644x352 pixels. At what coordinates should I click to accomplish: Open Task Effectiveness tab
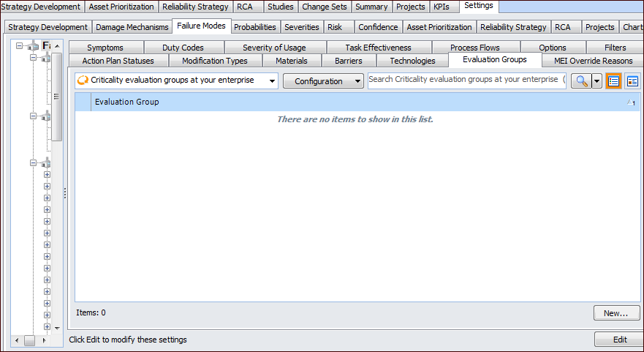coord(378,48)
